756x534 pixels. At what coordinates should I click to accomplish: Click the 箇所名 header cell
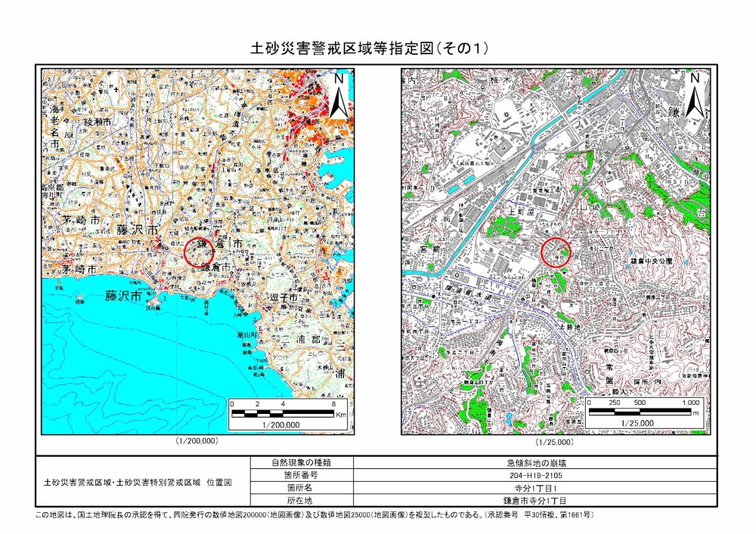(290, 488)
